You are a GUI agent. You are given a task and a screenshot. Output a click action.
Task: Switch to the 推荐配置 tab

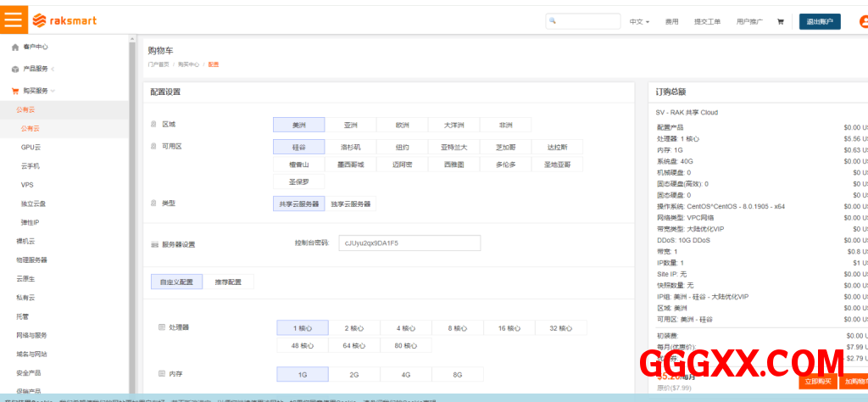pos(228,282)
